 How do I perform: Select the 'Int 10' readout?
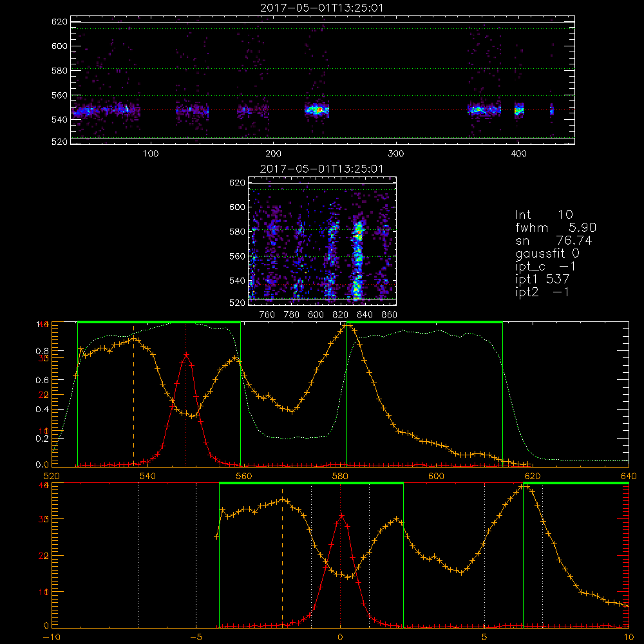(x=544, y=214)
